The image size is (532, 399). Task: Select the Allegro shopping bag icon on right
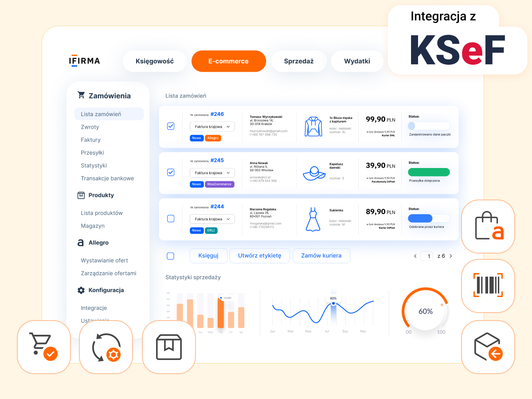pyautogui.click(x=488, y=226)
